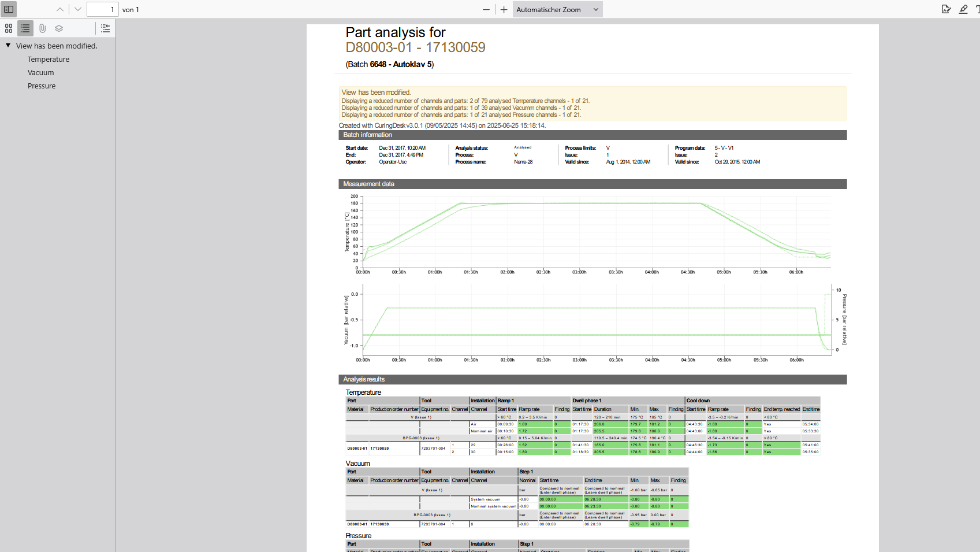Image resolution: width=980 pixels, height=552 pixels.
Task: Show attachments in sidebar
Action: point(42,28)
